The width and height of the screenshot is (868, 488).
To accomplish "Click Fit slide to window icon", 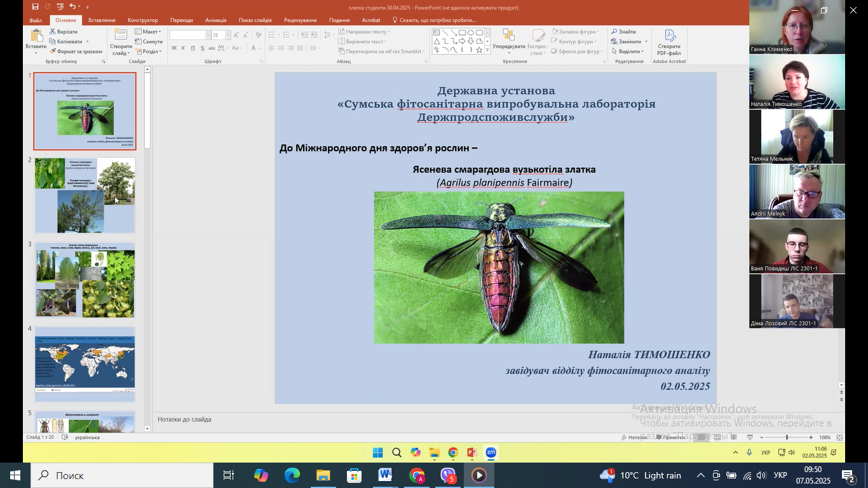I will pos(839,437).
